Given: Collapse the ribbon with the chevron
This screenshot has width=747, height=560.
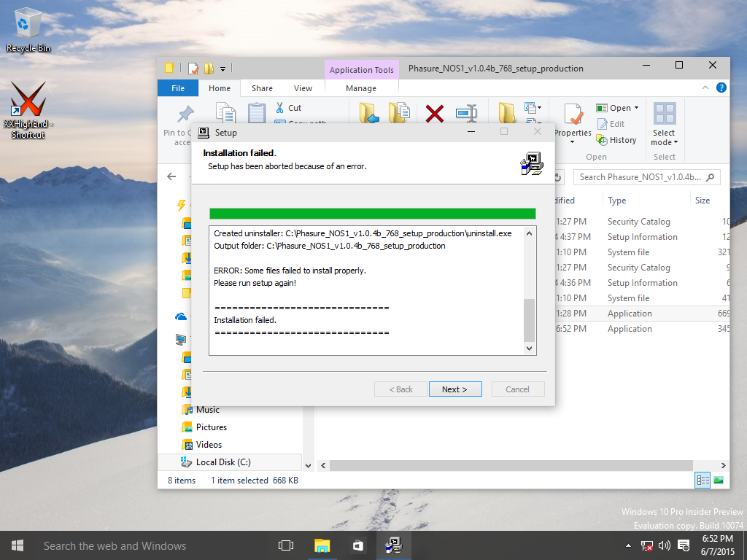Looking at the screenshot, I should click(x=705, y=87).
